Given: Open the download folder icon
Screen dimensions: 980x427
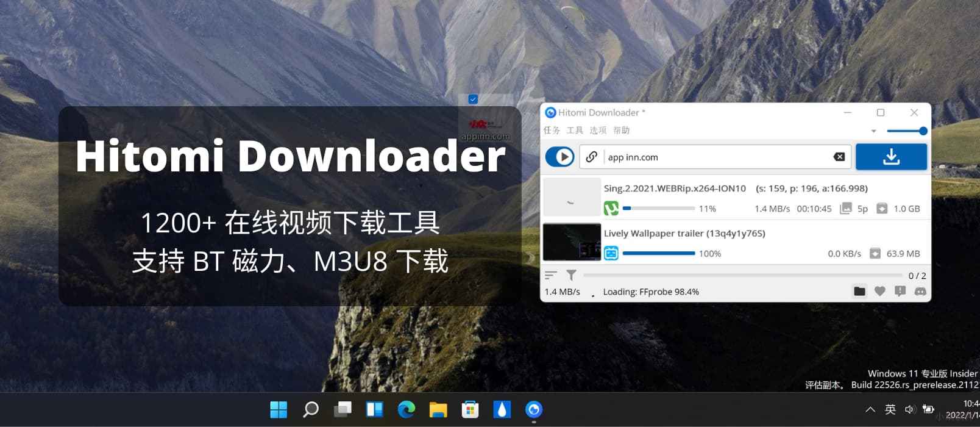Looking at the screenshot, I should coord(859,292).
